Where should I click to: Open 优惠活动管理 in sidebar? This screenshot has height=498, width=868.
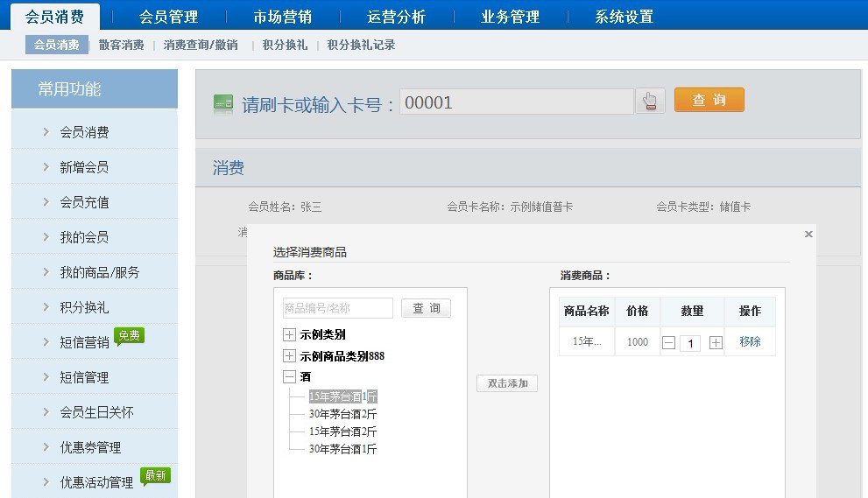pos(96,482)
